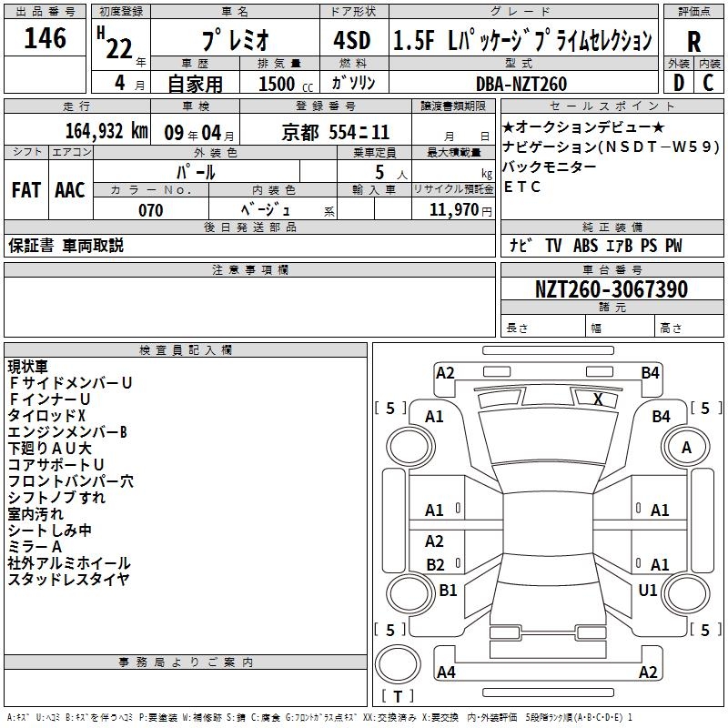
Task: Select the overall score R
Action: pos(693,42)
